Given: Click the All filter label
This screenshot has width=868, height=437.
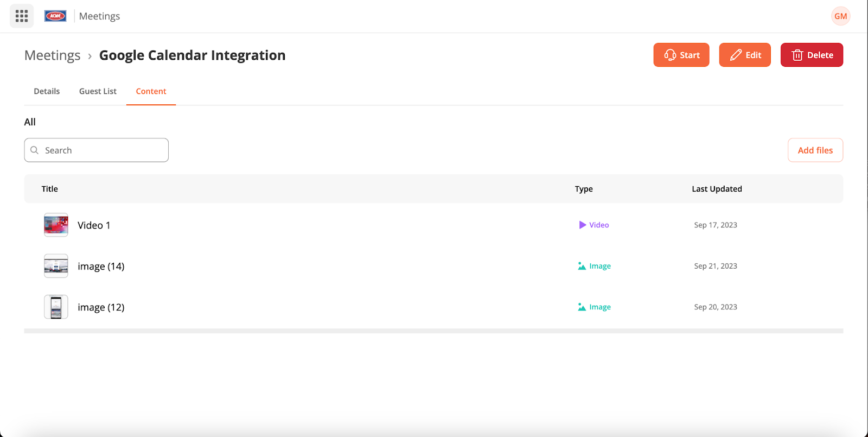Looking at the screenshot, I should pyautogui.click(x=30, y=122).
